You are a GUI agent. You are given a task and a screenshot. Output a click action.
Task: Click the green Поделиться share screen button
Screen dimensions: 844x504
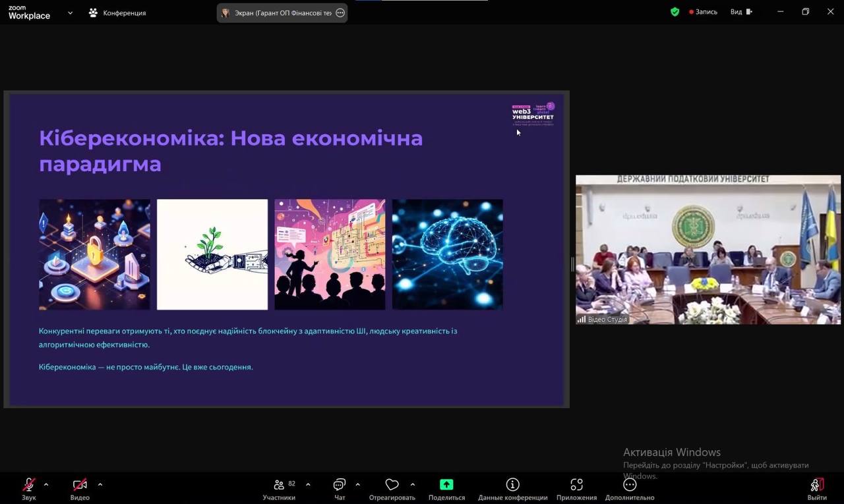(446, 486)
